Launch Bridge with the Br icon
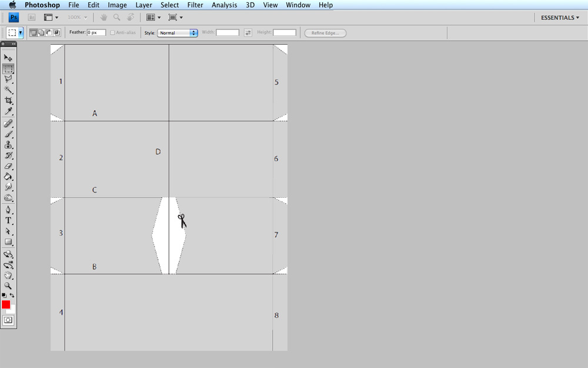The image size is (588, 368). 32,17
